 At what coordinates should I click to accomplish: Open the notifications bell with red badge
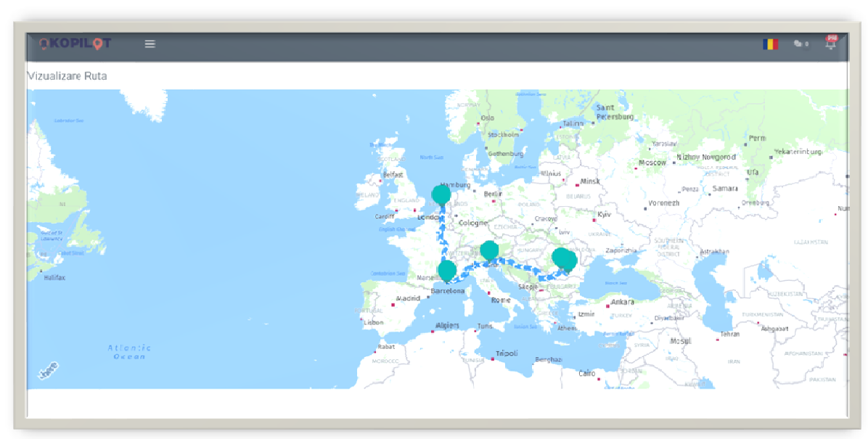[x=830, y=43]
